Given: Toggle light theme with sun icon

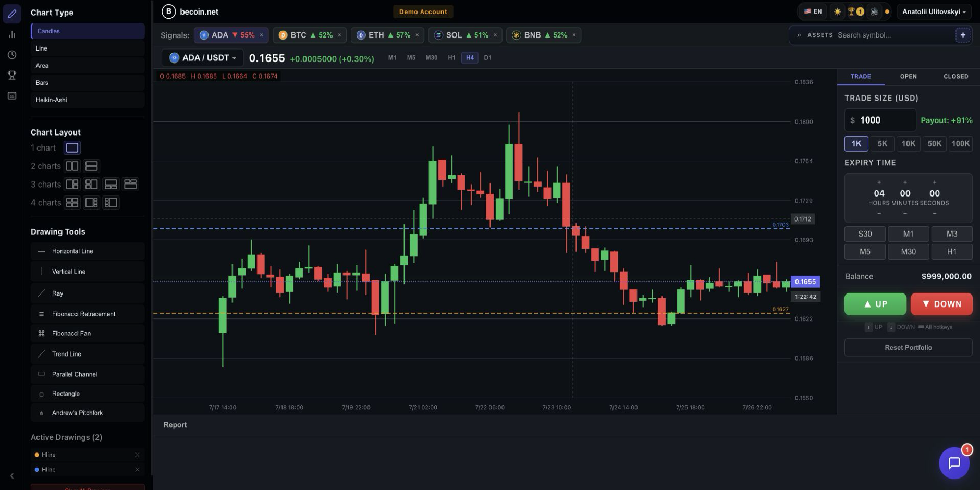Looking at the screenshot, I should pos(837,11).
